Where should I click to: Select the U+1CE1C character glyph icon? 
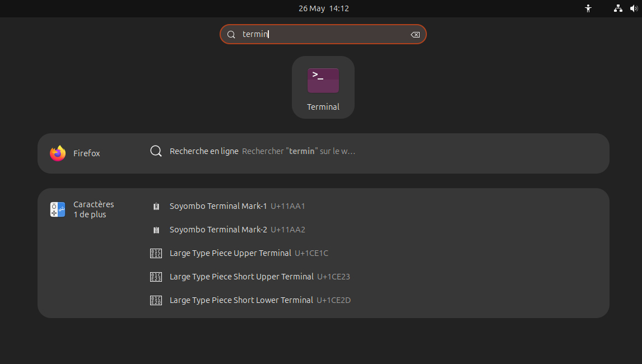pyautogui.click(x=156, y=254)
